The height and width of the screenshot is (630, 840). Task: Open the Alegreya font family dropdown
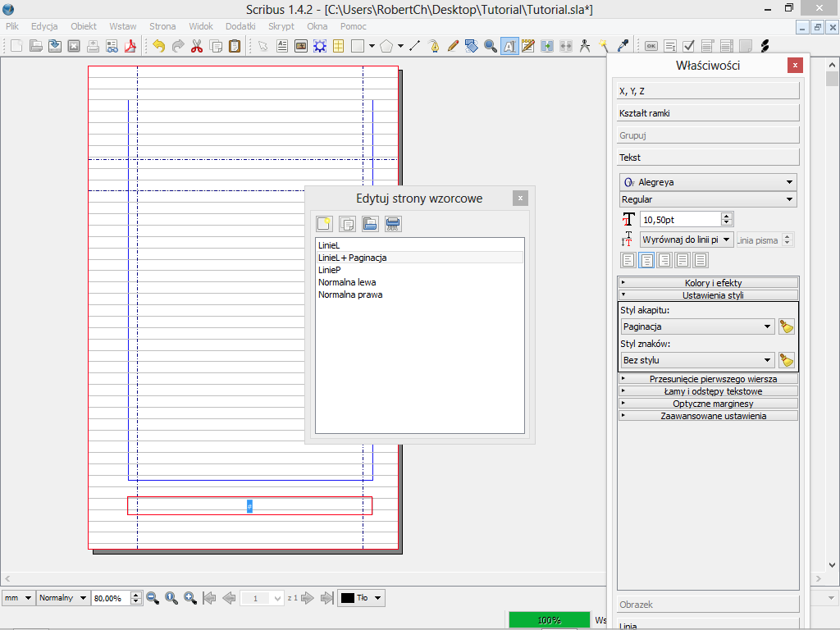pyautogui.click(x=708, y=182)
